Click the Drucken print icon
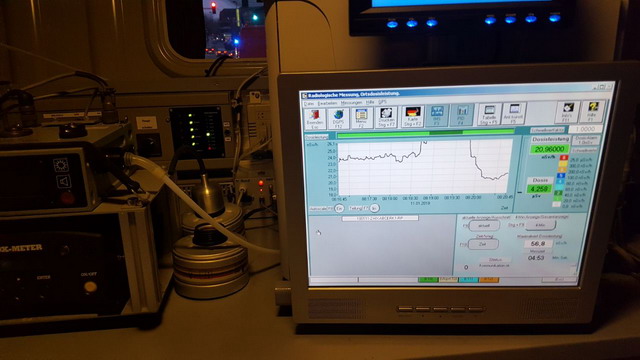640x360 pixels. 386,117
